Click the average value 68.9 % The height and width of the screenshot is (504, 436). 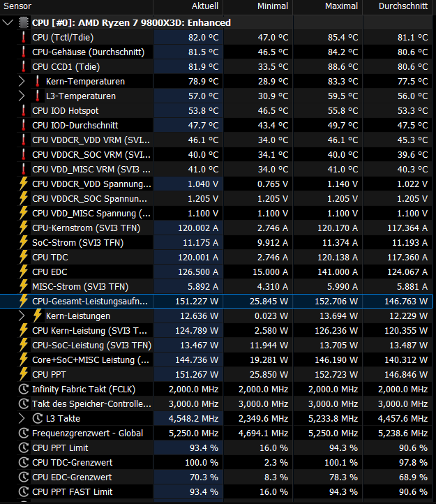click(x=413, y=477)
